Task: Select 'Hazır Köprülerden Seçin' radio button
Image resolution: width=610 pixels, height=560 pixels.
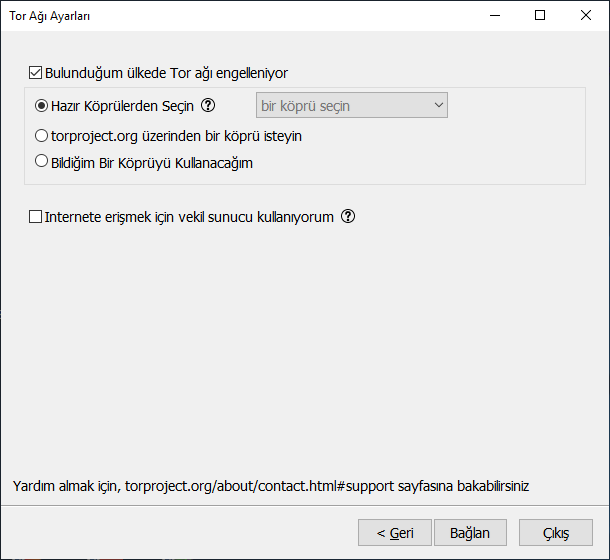Action: click(42, 105)
